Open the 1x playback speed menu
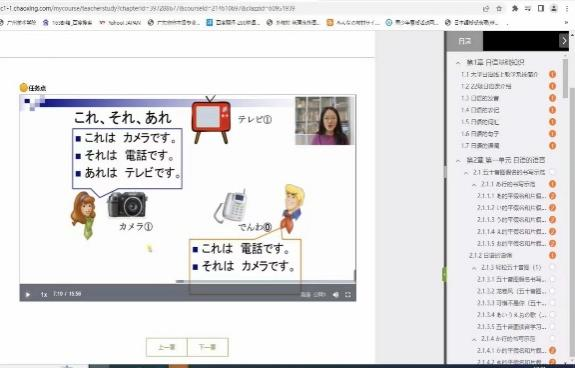Image resolution: width=575 pixels, height=368 pixels. (x=44, y=294)
